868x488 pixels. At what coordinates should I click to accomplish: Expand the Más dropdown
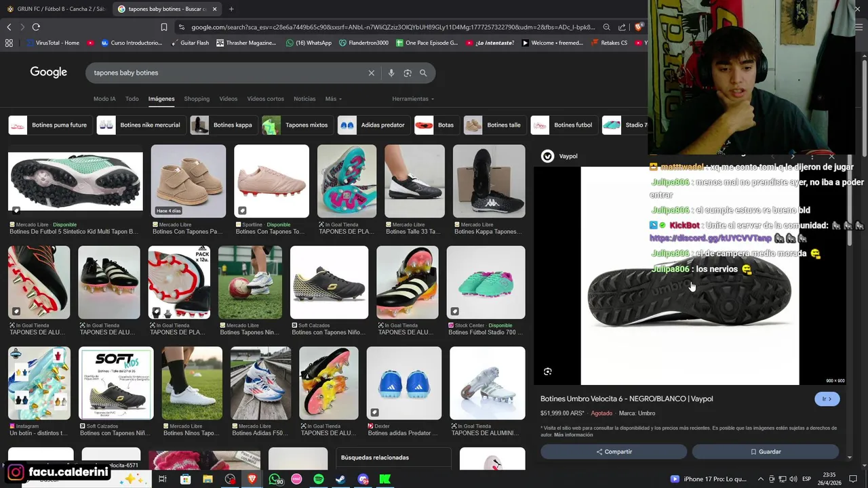tap(333, 99)
